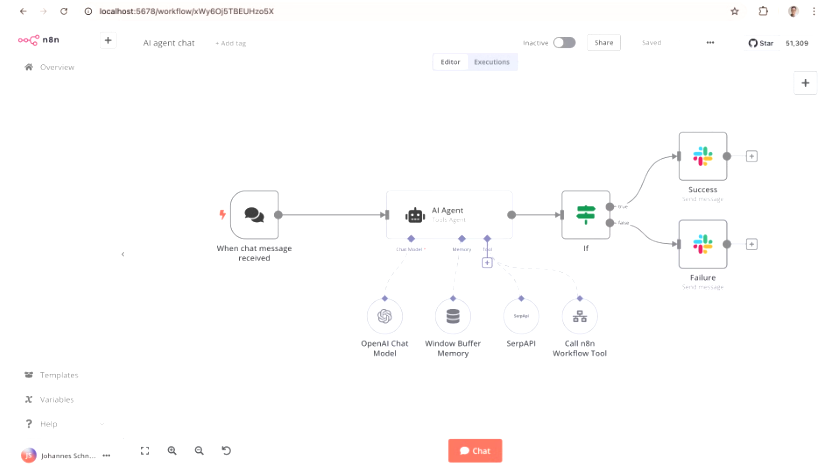
Task: Click the Share button
Action: tap(604, 43)
